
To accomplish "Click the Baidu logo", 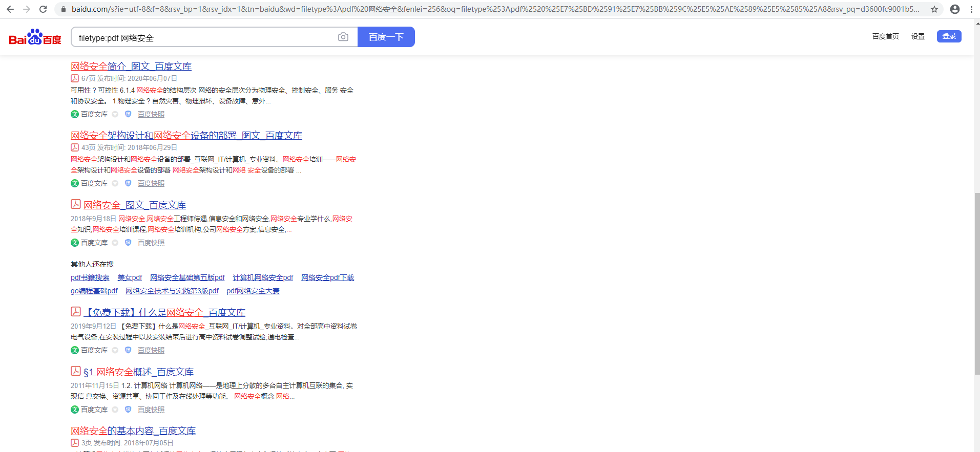I will tap(35, 37).
